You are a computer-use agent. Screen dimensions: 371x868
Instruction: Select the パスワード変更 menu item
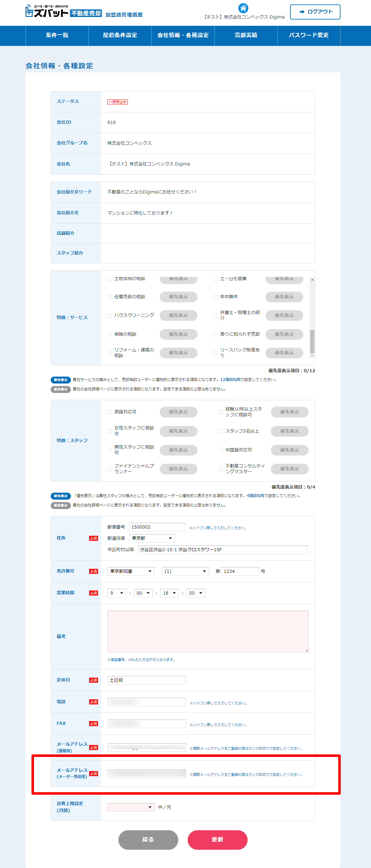tap(308, 35)
